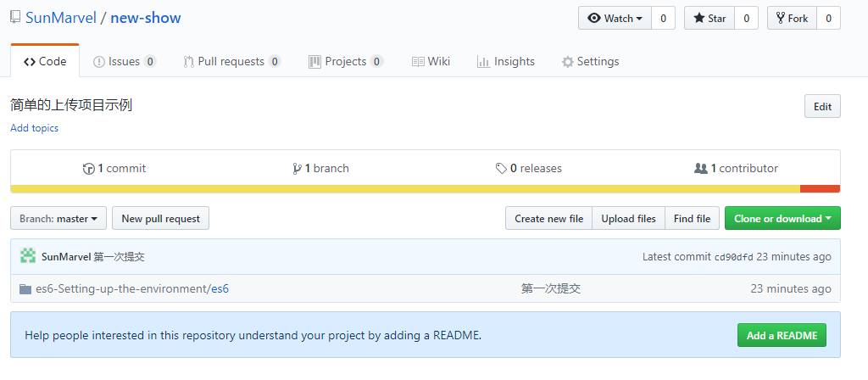Star this repository
This screenshot has height=380, width=868.
coord(709,19)
